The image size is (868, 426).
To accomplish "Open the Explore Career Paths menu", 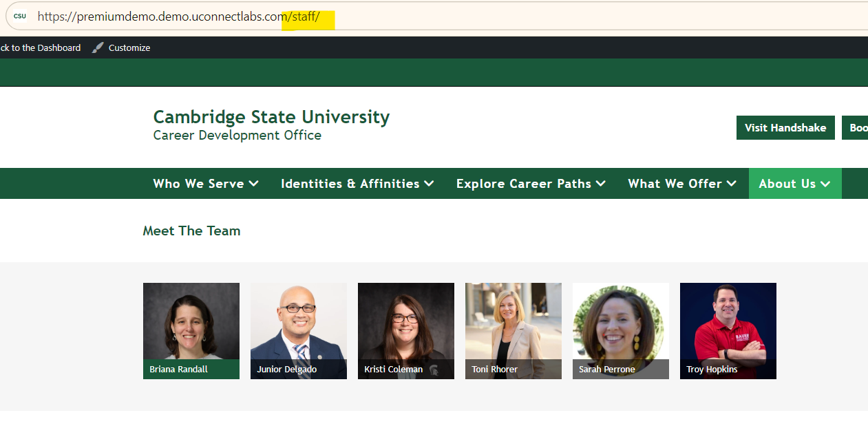I will point(530,184).
